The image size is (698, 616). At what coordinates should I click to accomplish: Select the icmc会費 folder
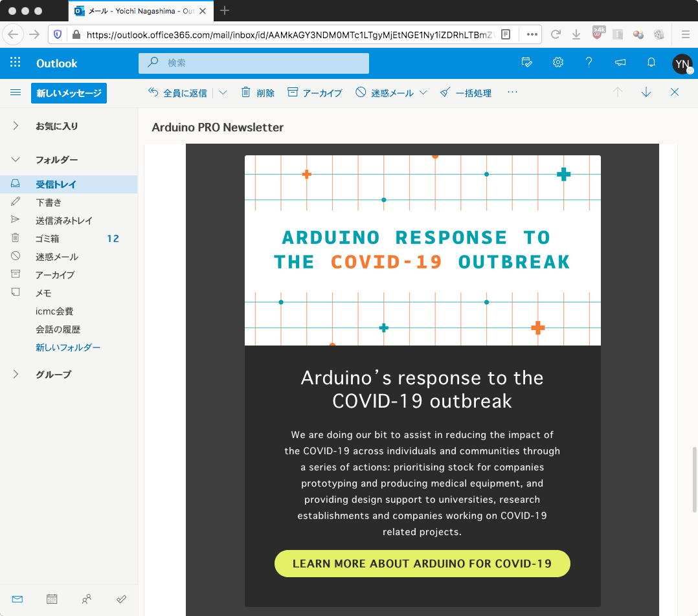tap(69, 311)
